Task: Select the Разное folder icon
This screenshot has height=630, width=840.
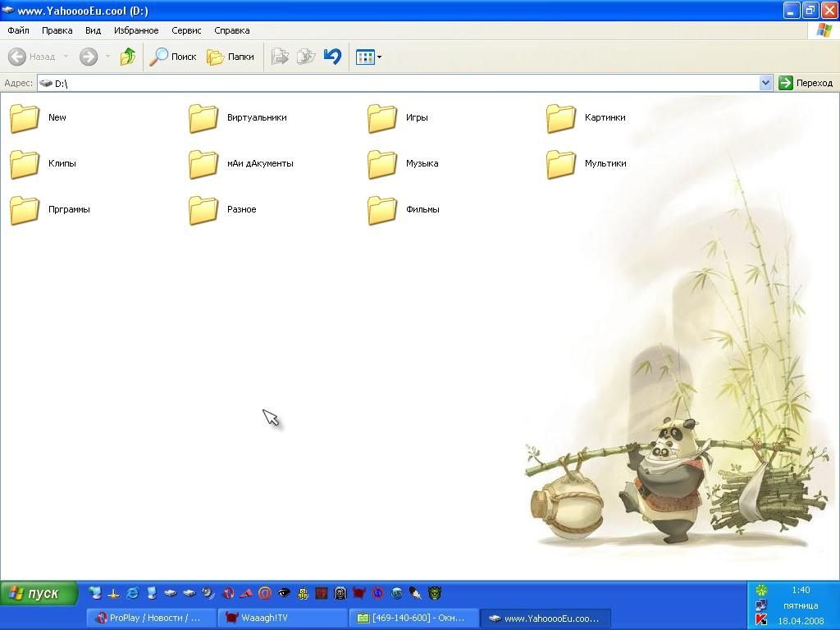Action: pyautogui.click(x=203, y=210)
